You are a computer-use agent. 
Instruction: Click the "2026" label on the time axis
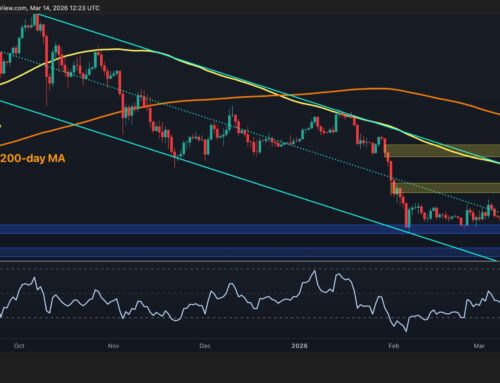pos(299,346)
